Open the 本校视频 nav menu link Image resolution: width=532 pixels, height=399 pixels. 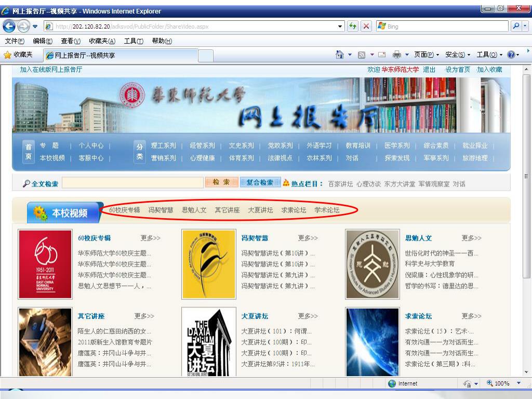pyautogui.click(x=52, y=158)
